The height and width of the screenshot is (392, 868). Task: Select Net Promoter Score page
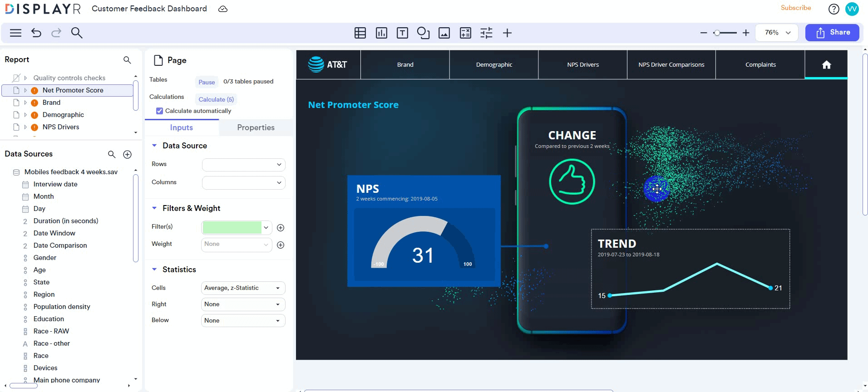73,90
